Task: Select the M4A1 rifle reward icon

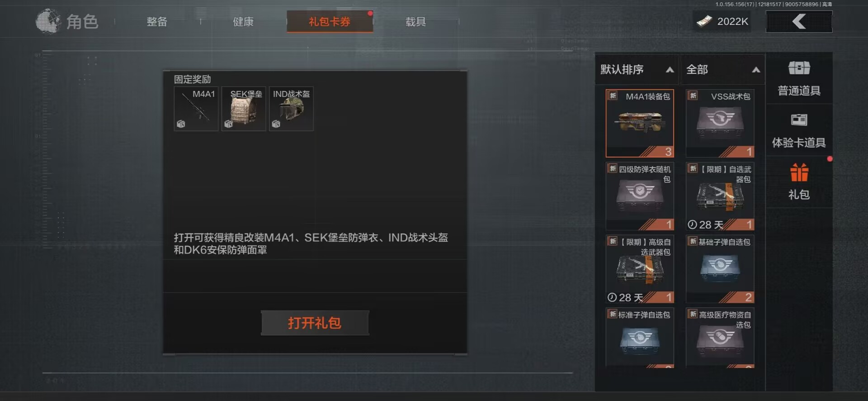Action: click(x=196, y=109)
